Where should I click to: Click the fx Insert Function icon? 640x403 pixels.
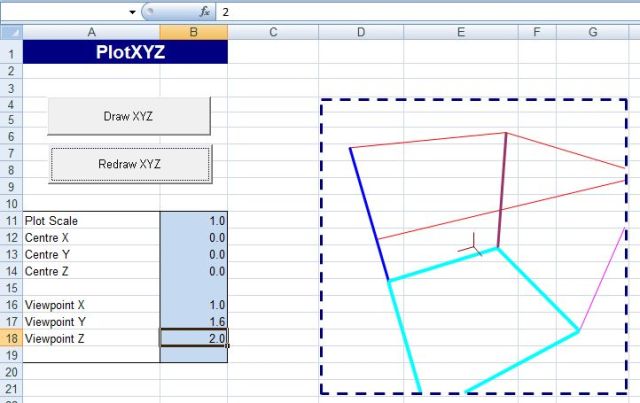coord(204,11)
